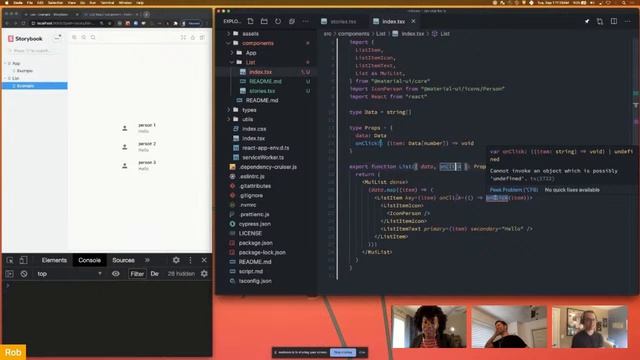Screen dimensions: 640x360
Task: Open script.md file
Action: 251,271
